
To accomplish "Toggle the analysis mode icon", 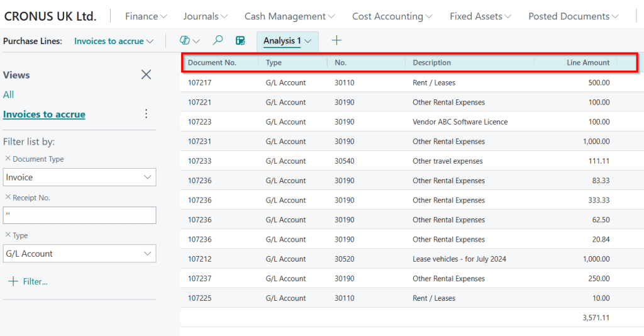I will 240,41.
